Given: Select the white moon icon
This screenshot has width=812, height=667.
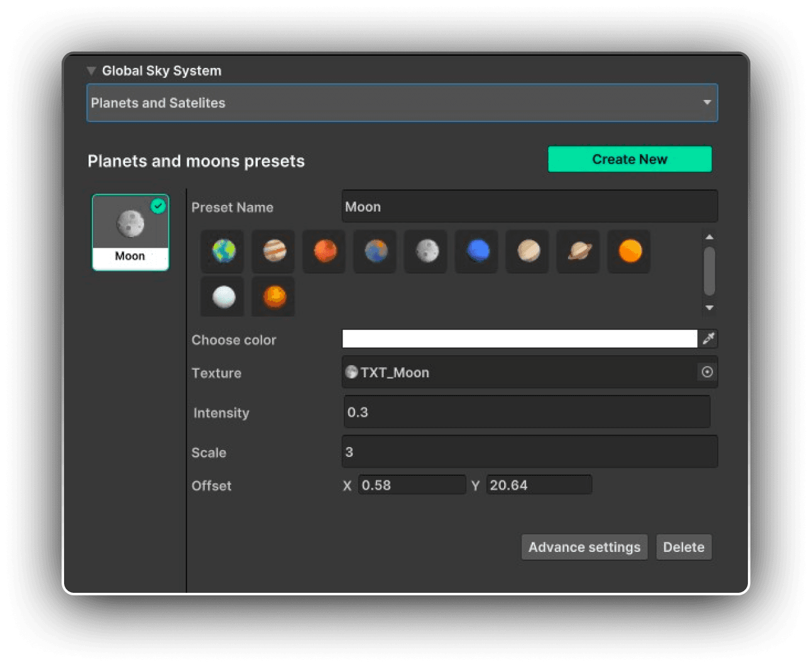Looking at the screenshot, I should tap(222, 296).
